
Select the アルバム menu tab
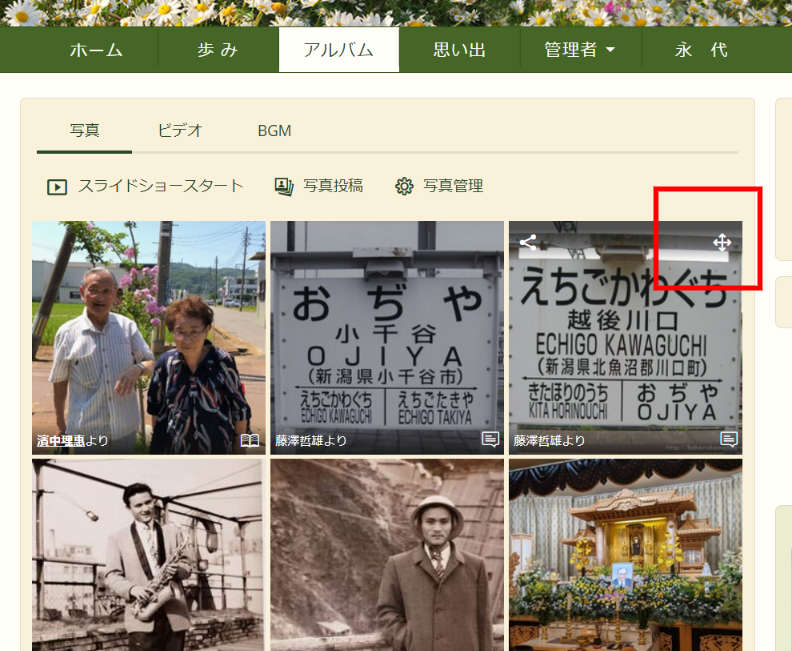tap(339, 49)
